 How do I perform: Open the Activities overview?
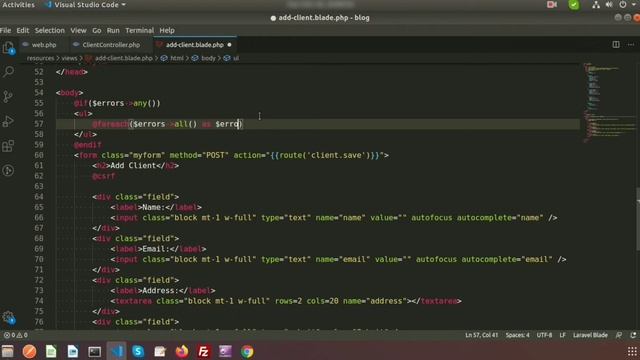[18, 5]
